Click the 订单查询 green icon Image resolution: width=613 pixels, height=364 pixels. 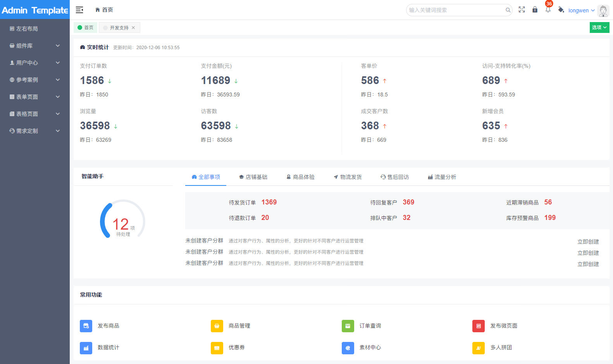(x=348, y=326)
